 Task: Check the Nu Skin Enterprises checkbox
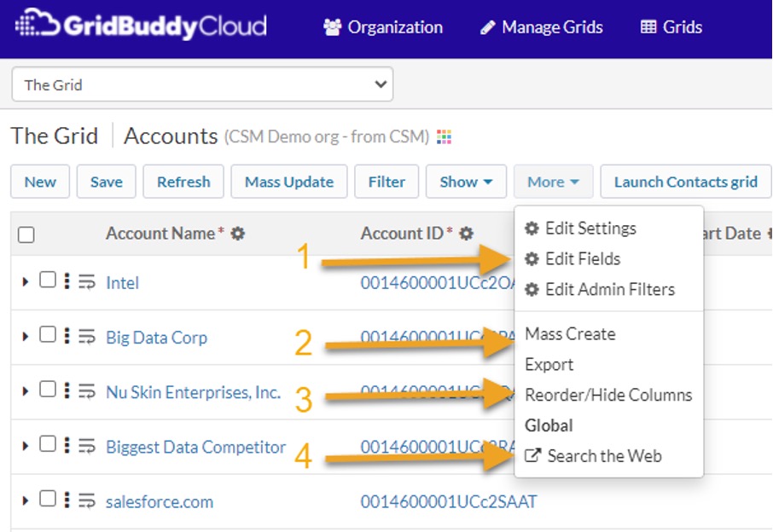[x=47, y=389]
